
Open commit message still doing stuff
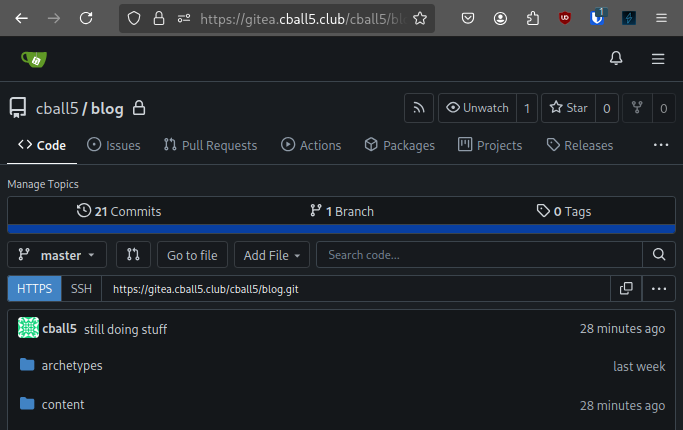pyautogui.click(x=125, y=329)
